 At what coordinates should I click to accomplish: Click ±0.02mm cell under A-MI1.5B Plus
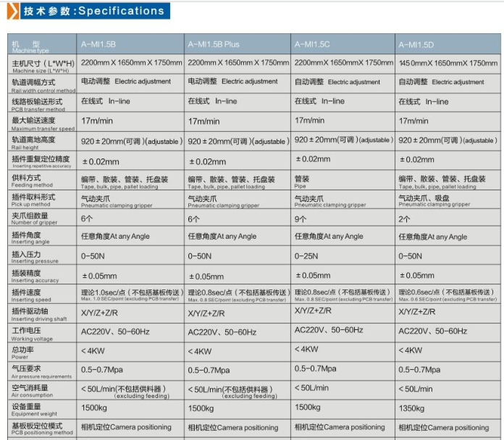point(238,161)
